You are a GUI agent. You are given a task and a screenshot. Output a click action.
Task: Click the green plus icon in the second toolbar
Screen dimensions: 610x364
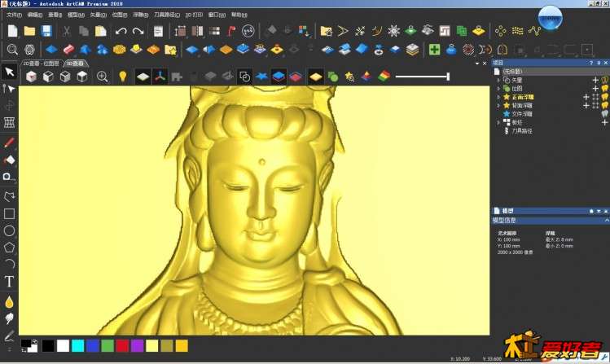pyautogui.click(x=435, y=50)
